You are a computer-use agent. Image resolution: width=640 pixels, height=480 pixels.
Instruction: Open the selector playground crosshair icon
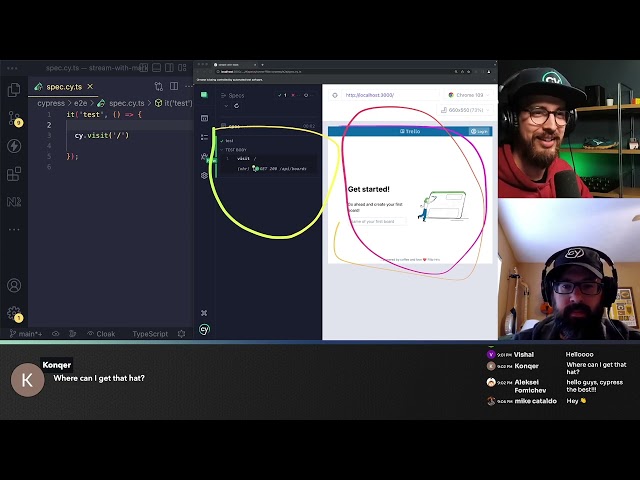point(335,95)
